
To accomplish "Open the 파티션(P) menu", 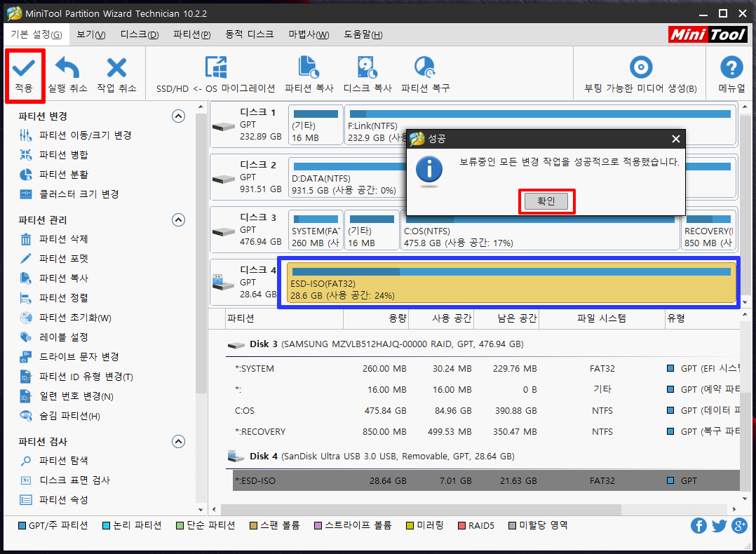I will [x=192, y=35].
